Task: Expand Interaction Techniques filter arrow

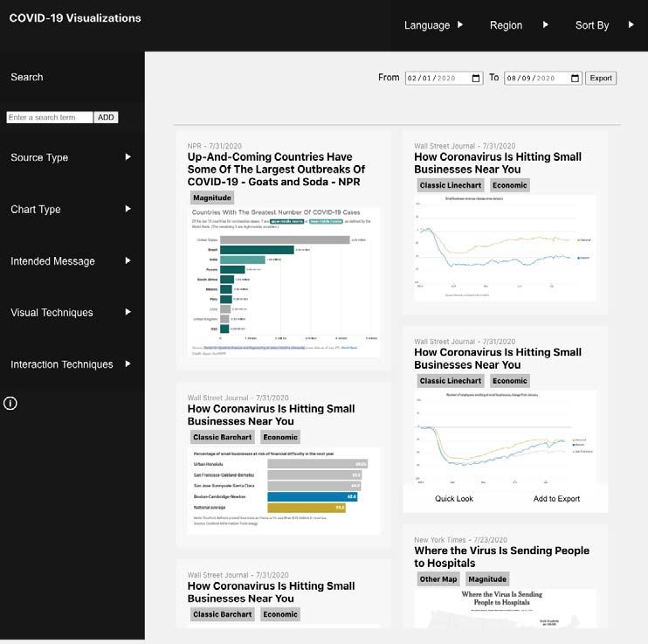Action: pos(128,364)
